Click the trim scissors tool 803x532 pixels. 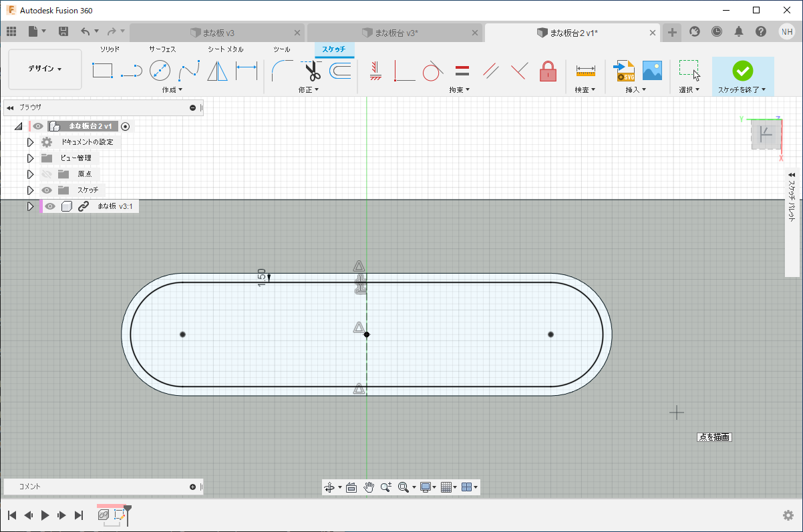click(x=312, y=70)
